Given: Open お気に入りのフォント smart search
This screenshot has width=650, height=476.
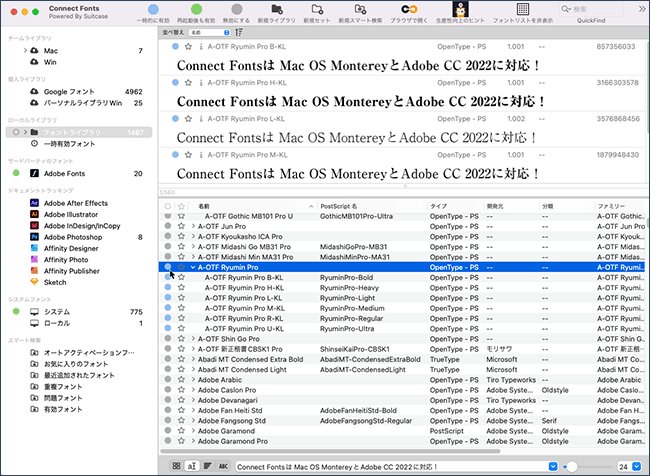Looking at the screenshot, I should (75, 364).
